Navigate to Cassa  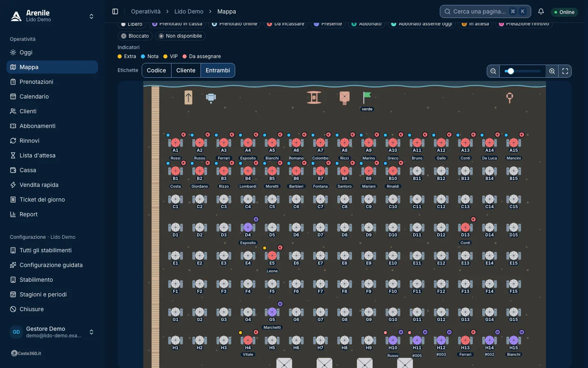[52, 170]
